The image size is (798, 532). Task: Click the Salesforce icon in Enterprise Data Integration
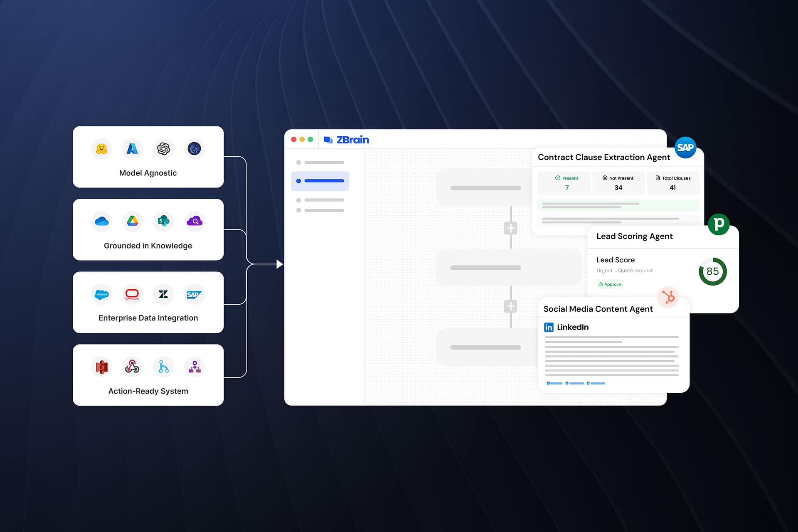coord(101,294)
